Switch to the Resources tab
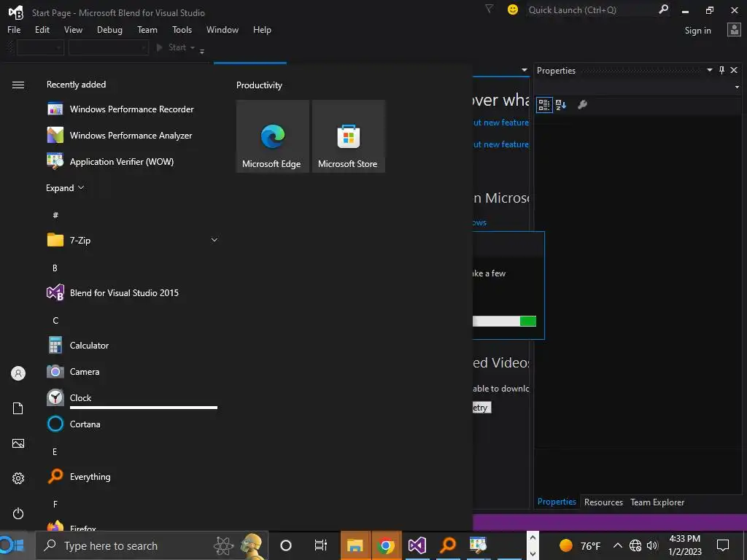The width and height of the screenshot is (747, 560). (x=603, y=502)
